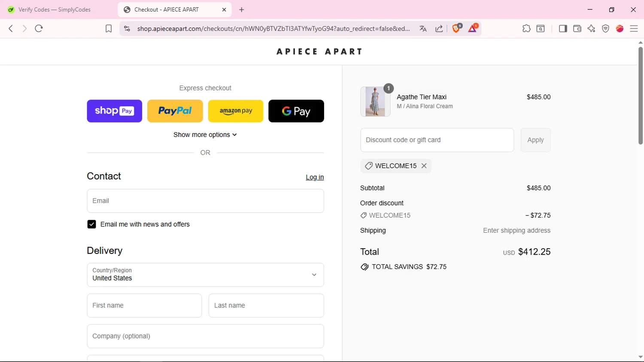Click the browser address bar URL

[273, 28]
